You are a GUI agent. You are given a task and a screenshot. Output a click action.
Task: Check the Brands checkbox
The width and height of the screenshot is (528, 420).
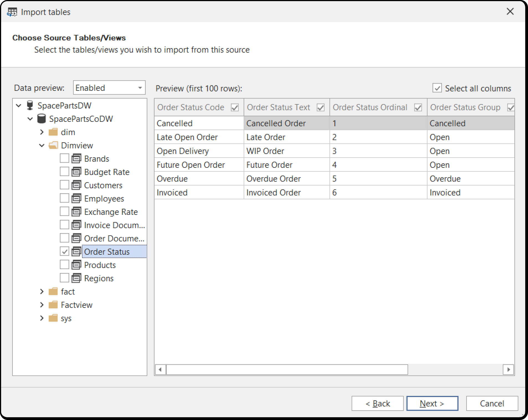tap(65, 158)
